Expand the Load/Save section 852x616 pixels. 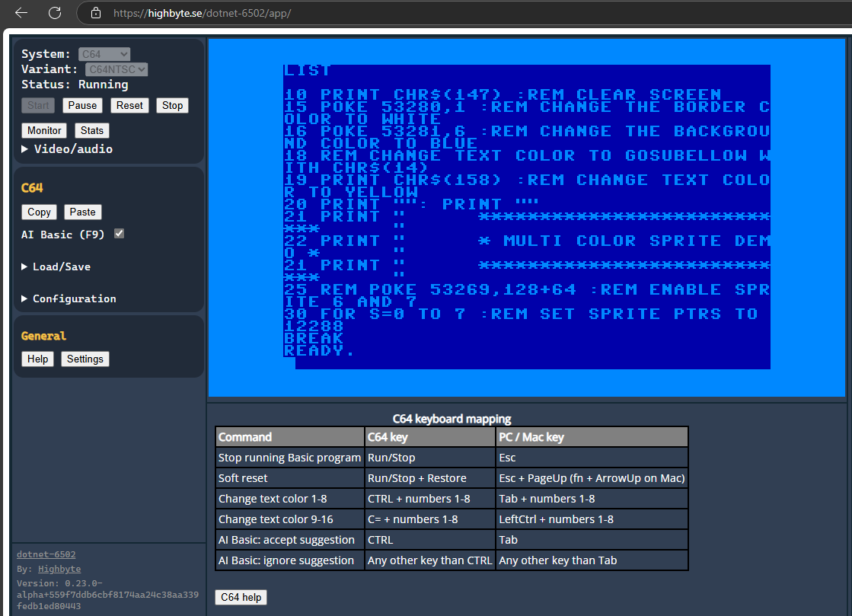(56, 267)
